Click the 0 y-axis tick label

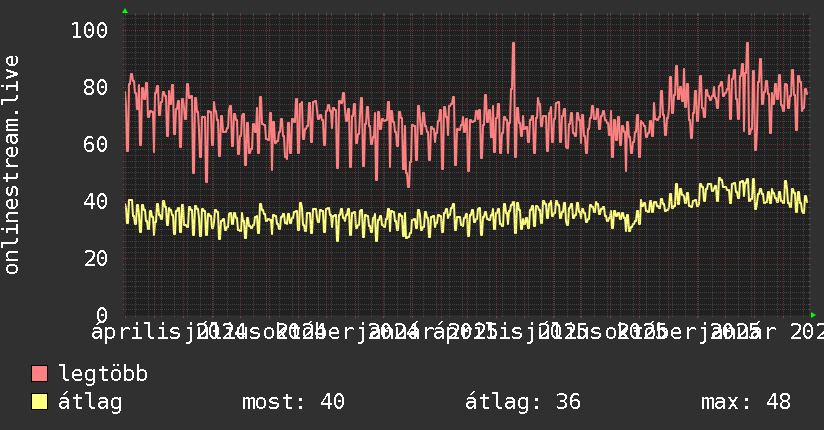pyautogui.click(x=102, y=315)
